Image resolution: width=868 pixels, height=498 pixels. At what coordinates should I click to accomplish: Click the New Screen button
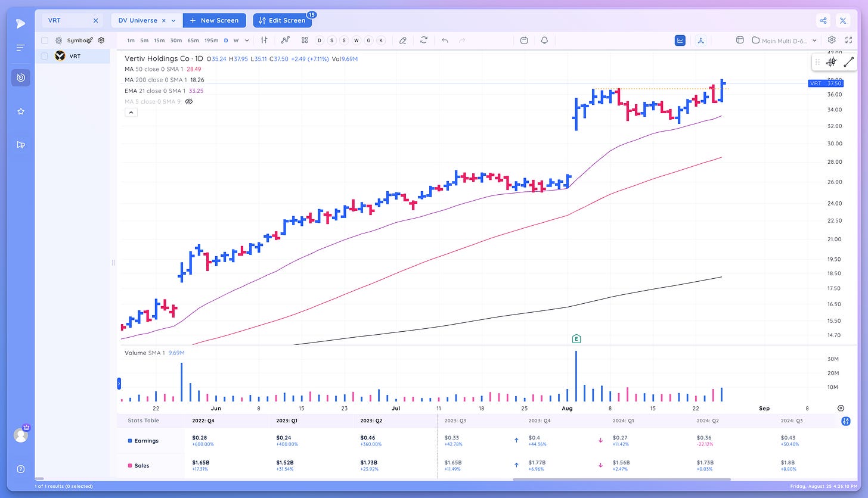(214, 20)
